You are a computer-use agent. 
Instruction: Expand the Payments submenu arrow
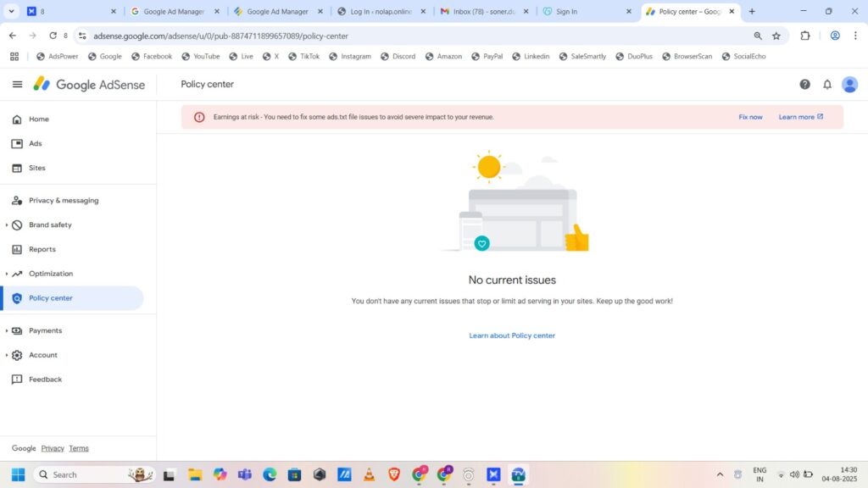point(6,330)
